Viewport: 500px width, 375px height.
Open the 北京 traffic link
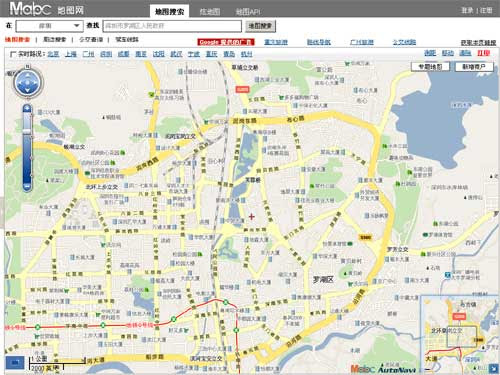pyautogui.click(x=53, y=54)
